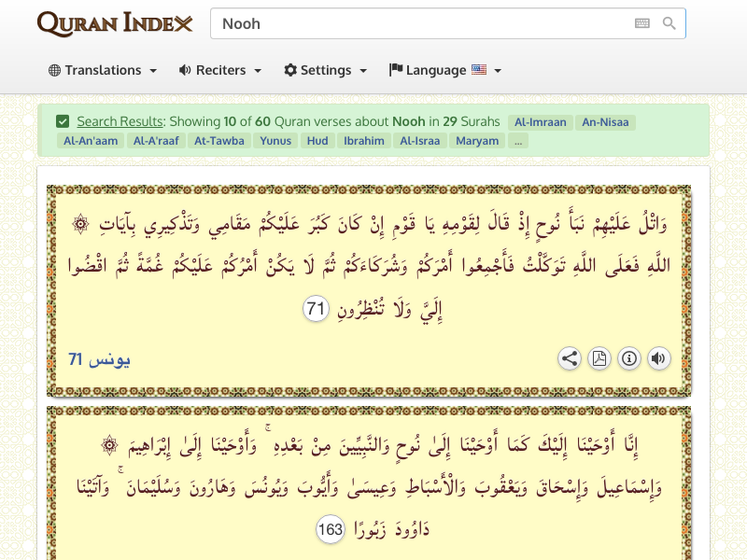Export verse Yunus 71 as PDF
The height and width of the screenshot is (560, 747).
(599, 358)
